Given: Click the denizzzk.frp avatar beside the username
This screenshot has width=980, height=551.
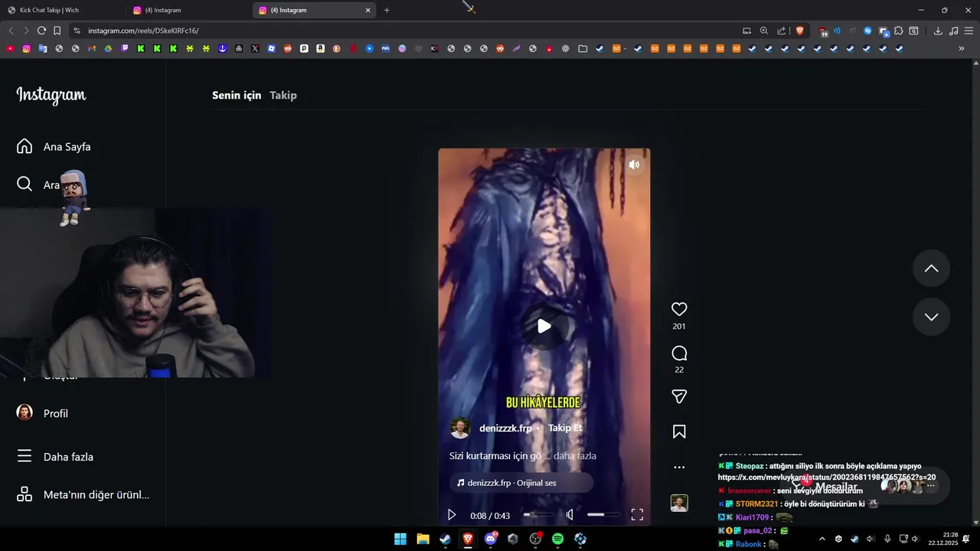Looking at the screenshot, I should pyautogui.click(x=460, y=428).
